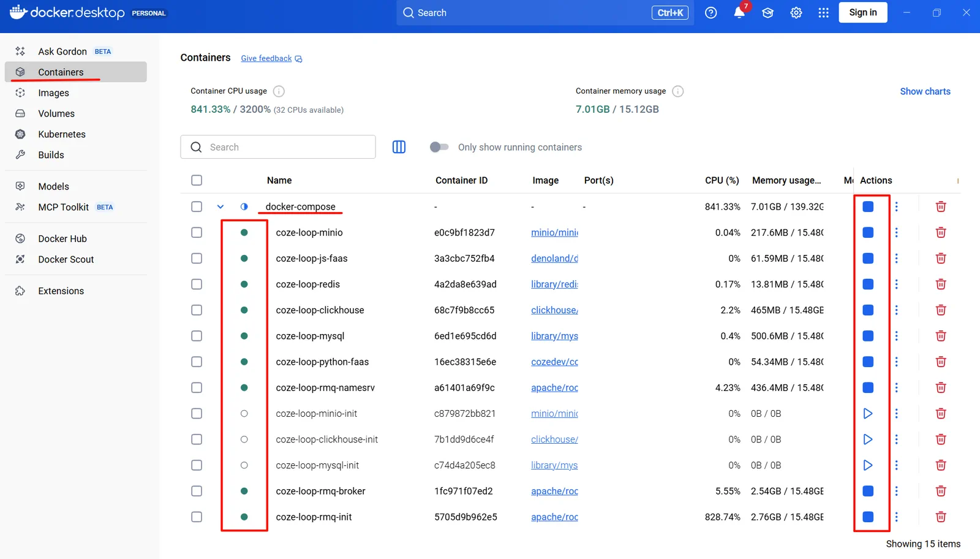Screen dimensions: 980x559
Task: Sort by CPU (%) column header
Action: point(722,180)
